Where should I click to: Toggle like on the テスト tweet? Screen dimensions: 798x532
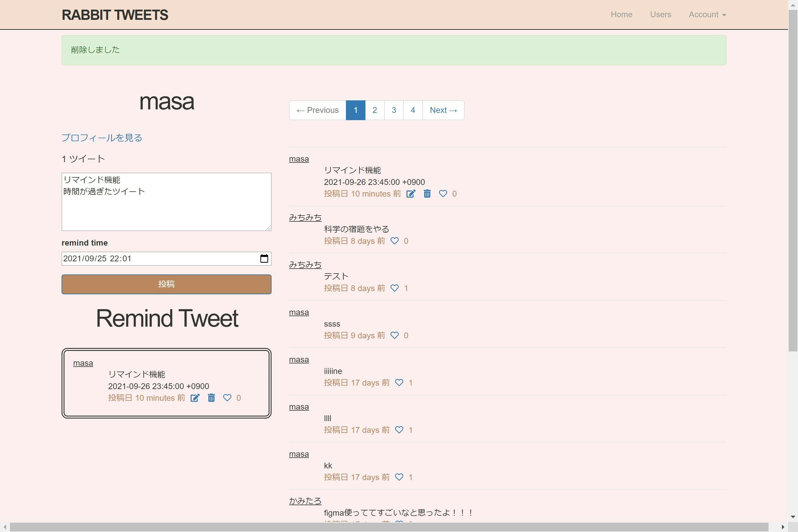coord(394,288)
